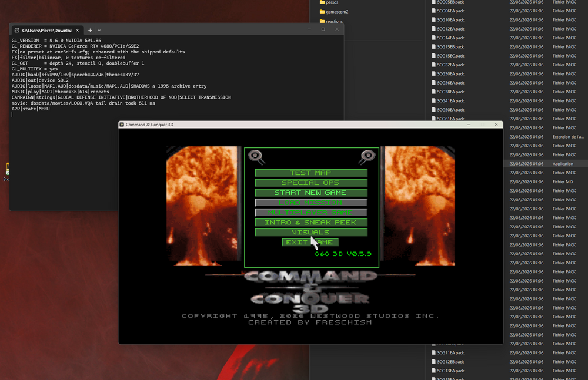Click the SCG13EA.pack file icon
The image size is (588, 380).
pos(434,371)
